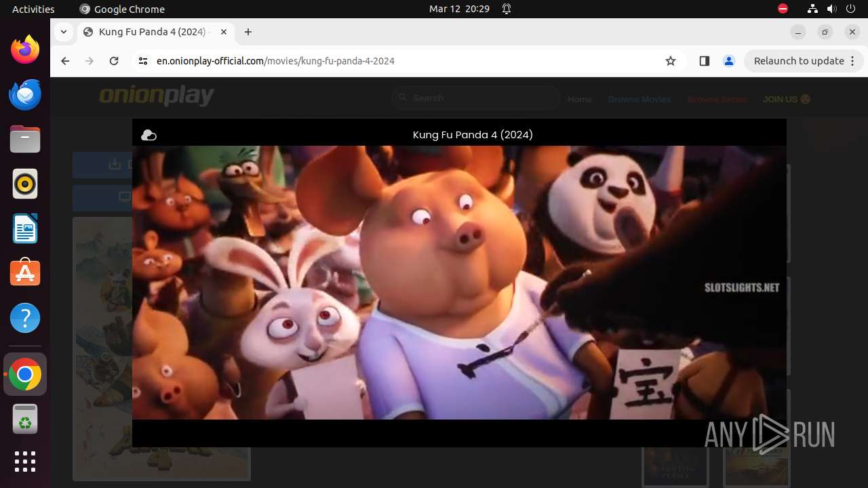
Task: Show all applications grid
Action: tap(25, 462)
